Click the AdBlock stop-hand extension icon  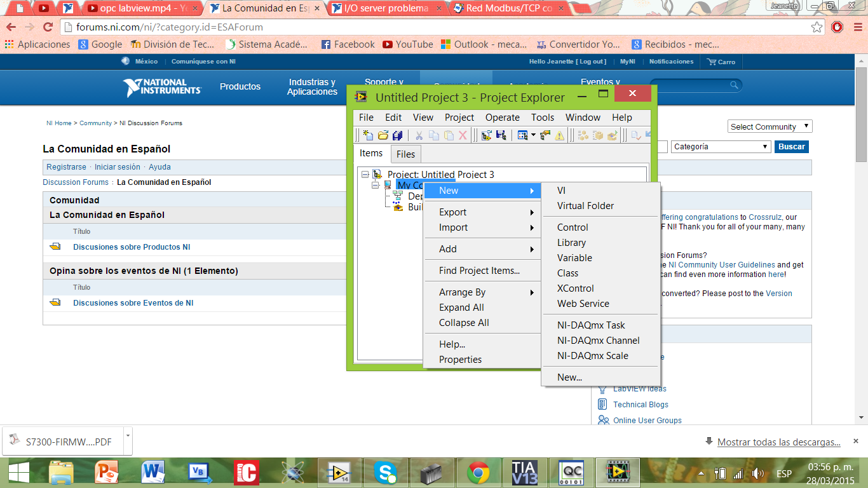pyautogui.click(x=837, y=27)
